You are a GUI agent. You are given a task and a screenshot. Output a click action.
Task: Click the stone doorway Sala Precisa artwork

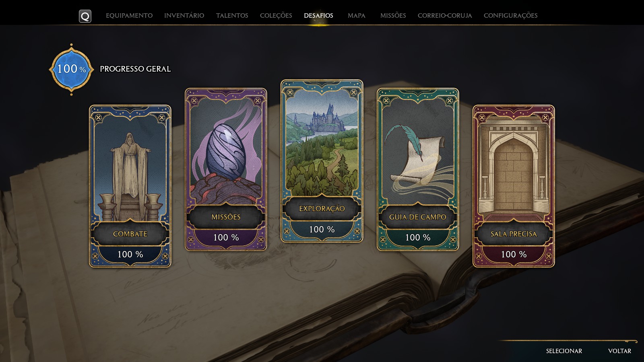coord(514,169)
